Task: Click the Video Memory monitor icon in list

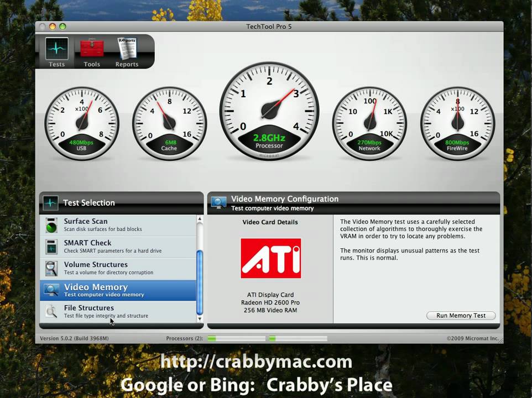Action: (x=51, y=290)
